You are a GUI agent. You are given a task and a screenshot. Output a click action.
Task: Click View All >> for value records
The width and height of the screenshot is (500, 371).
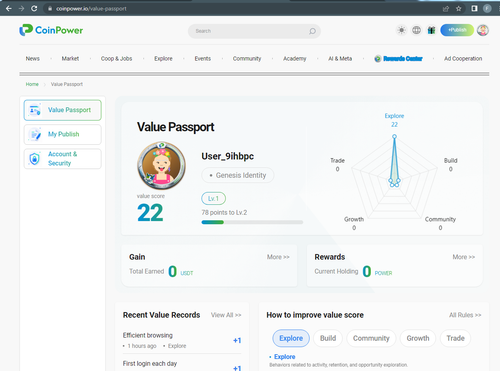[226, 315]
